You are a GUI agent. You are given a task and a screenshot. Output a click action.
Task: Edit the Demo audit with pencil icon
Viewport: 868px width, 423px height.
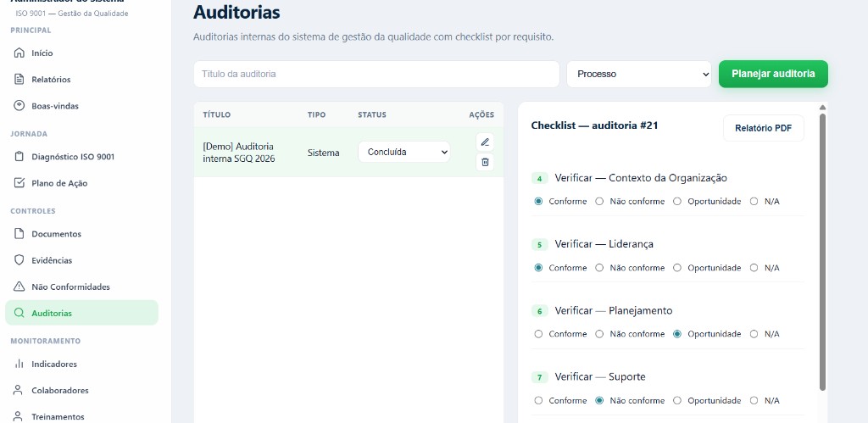click(x=485, y=142)
